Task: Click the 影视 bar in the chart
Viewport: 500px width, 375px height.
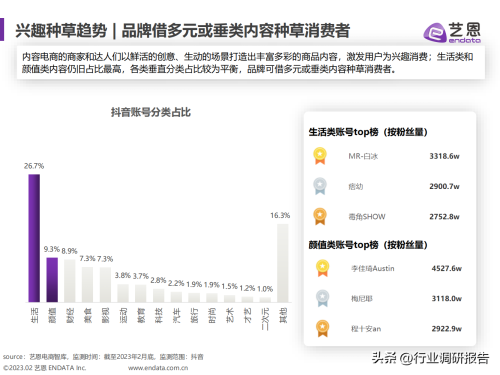Action: tap(105, 285)
